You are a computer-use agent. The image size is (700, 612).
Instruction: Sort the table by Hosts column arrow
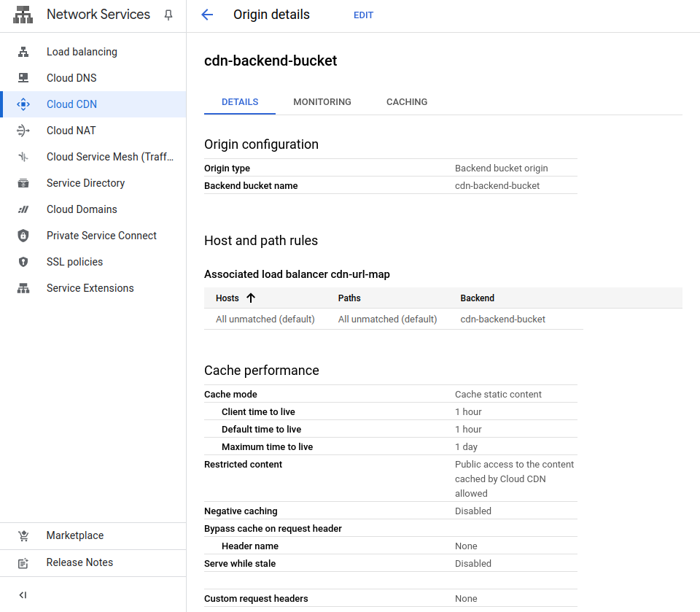pos(251,298)
